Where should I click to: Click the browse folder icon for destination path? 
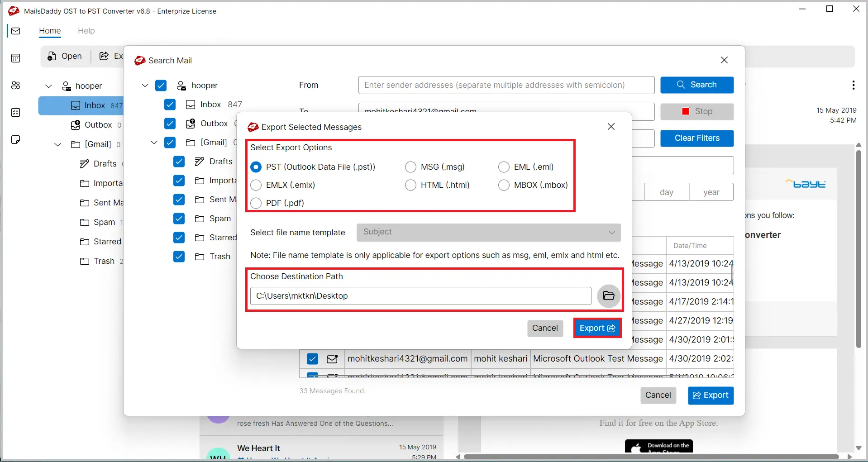(x=609, y=296)
